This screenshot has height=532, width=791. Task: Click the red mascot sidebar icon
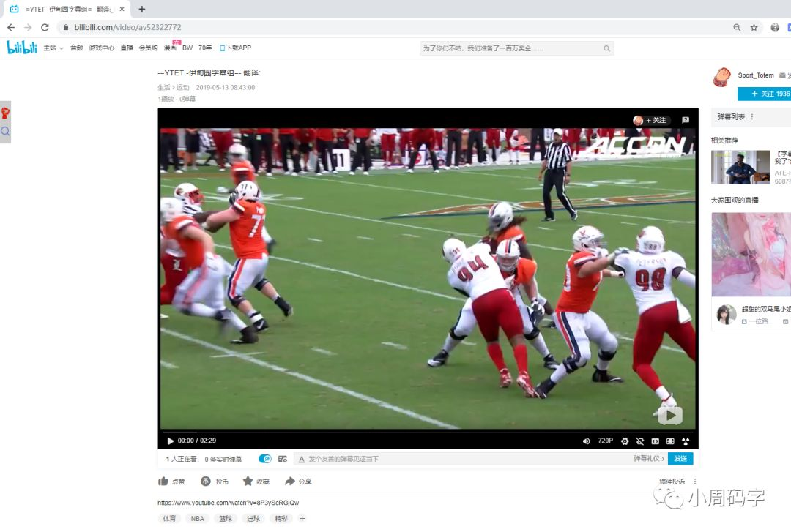[6, 113]
